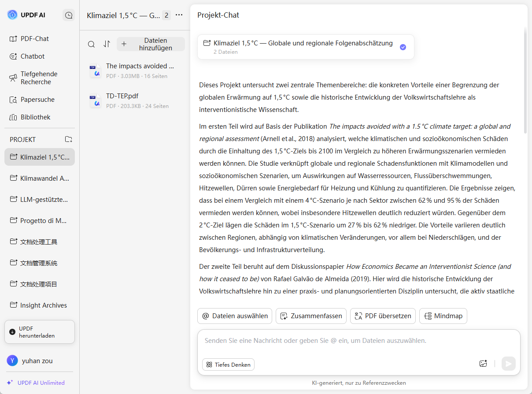Select the 文档处理工具 project
The image size is (532, 394).
pyautogui.click(x=40, y=242)
